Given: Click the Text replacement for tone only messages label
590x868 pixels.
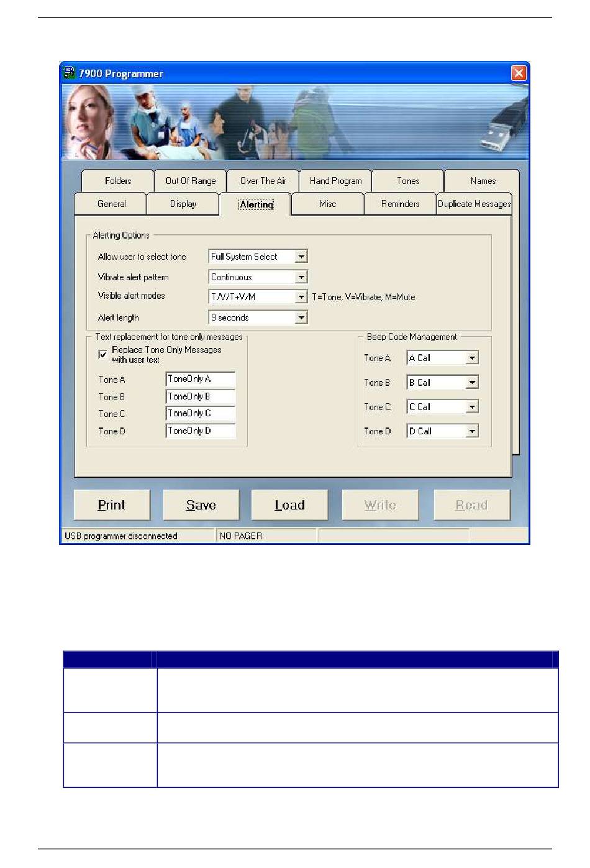Looking at the screenshot, I should (x=169, y=337).
